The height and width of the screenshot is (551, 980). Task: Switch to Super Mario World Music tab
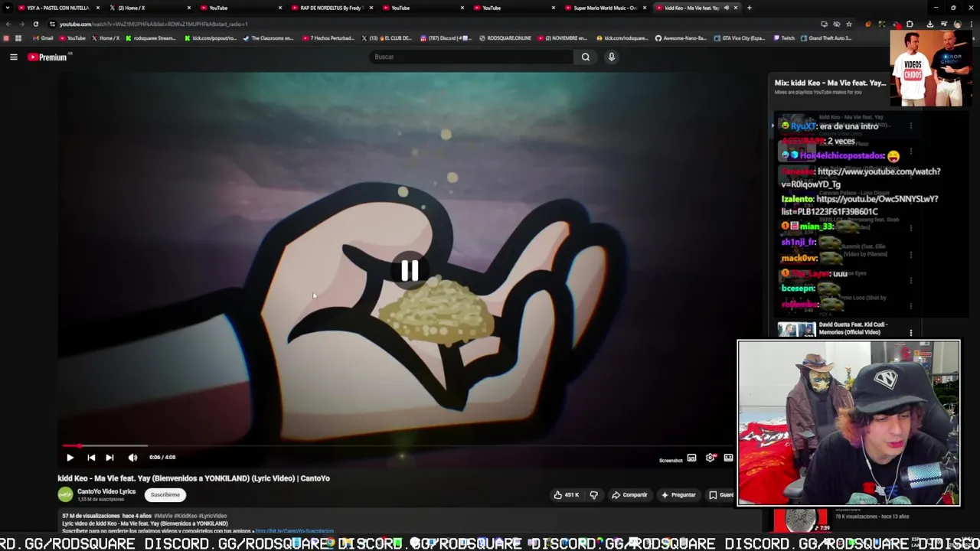[x=605, y=8]
